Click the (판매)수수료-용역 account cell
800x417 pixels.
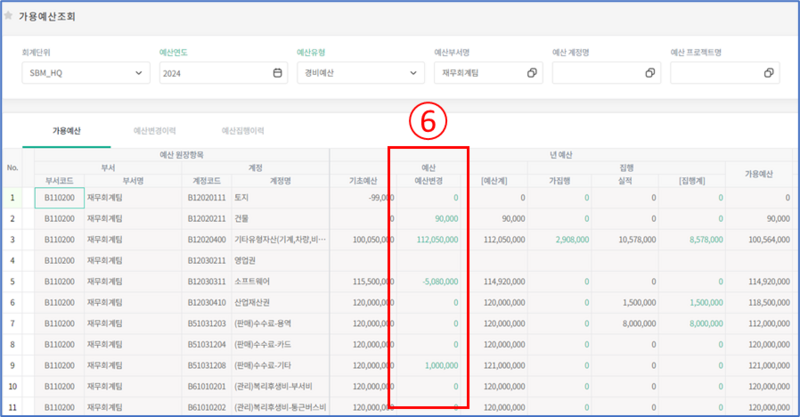pos(280,324)
